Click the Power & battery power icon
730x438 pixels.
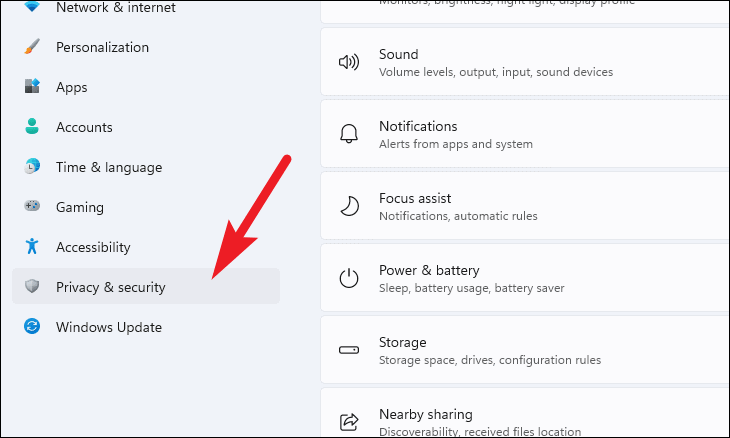[x=349, y=278]
